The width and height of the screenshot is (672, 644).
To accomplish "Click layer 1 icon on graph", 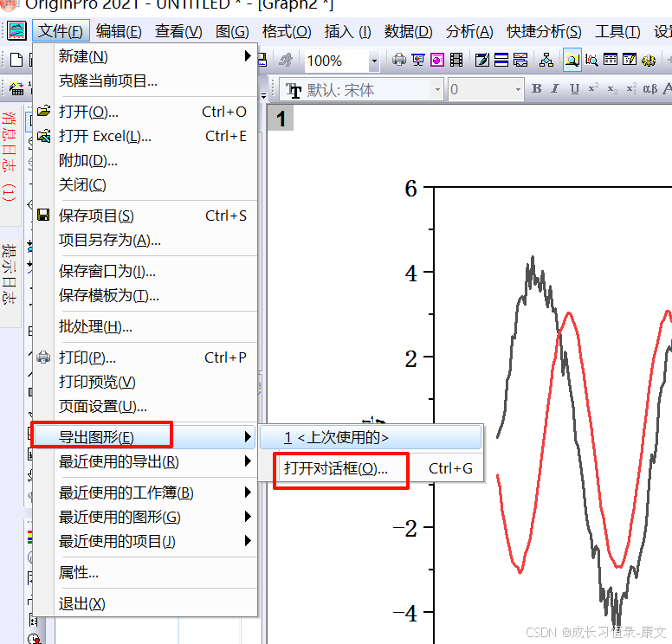I will [281, 119].
